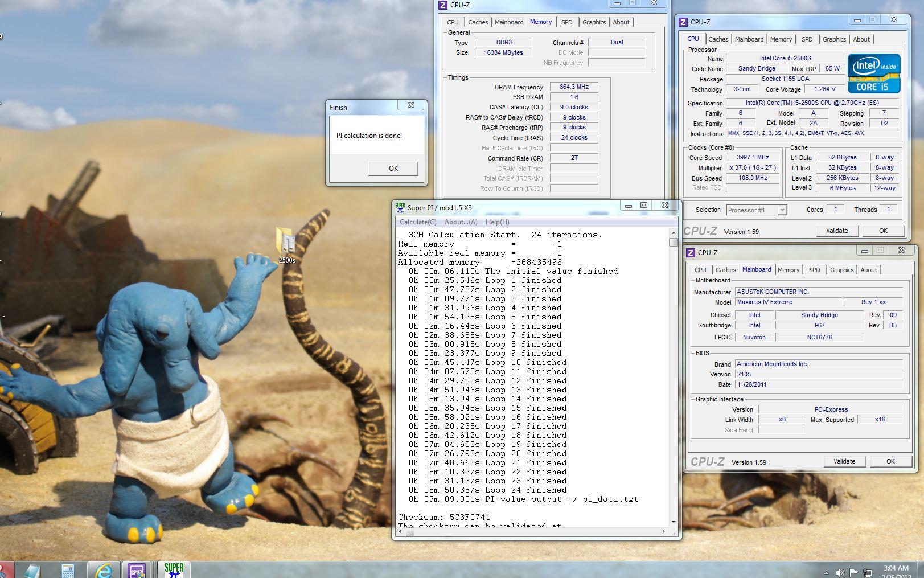Select Graphics tab in the CPU-Z CPU window
Image resolution: width=924 pixels, height=578 pixels.
click(834, 39)
